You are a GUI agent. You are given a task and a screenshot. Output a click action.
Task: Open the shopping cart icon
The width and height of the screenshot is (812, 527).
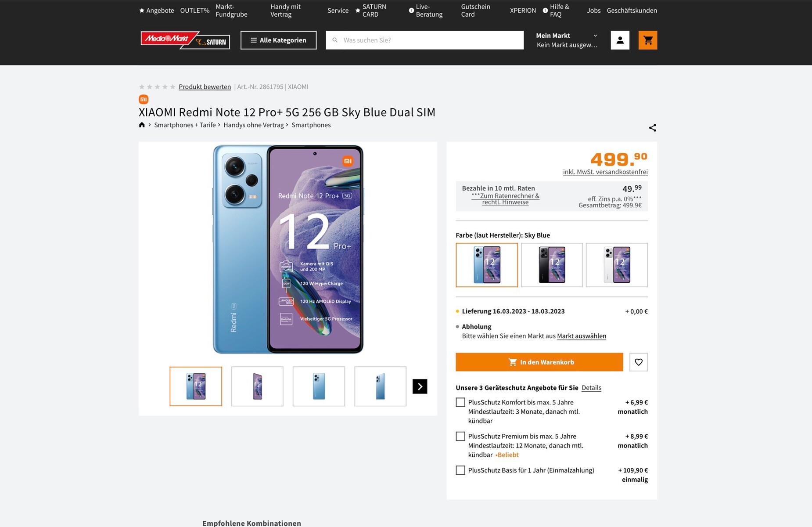click(647, 40)
